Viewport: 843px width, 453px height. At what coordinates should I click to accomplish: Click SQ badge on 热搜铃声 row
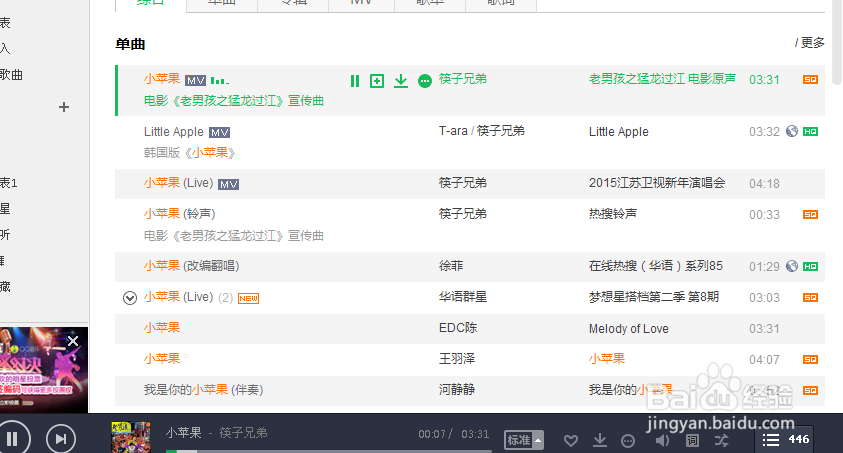point(810,214)
